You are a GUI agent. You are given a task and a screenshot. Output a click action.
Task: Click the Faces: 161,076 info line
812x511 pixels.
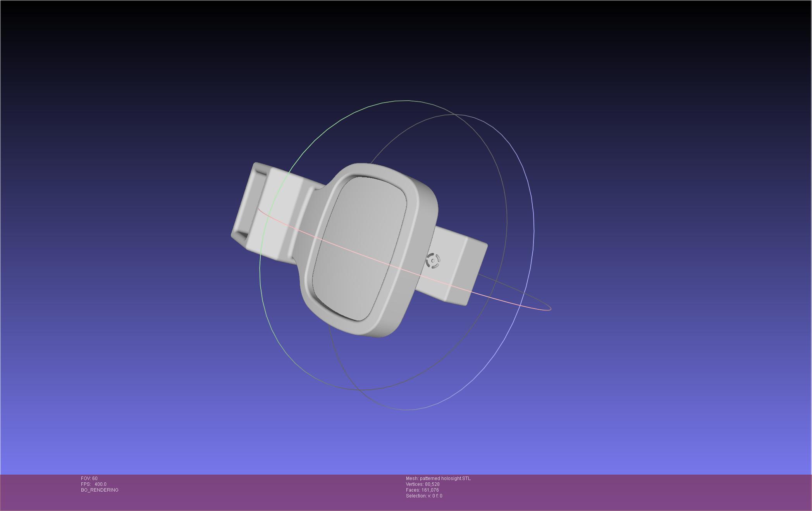(422, 490)
